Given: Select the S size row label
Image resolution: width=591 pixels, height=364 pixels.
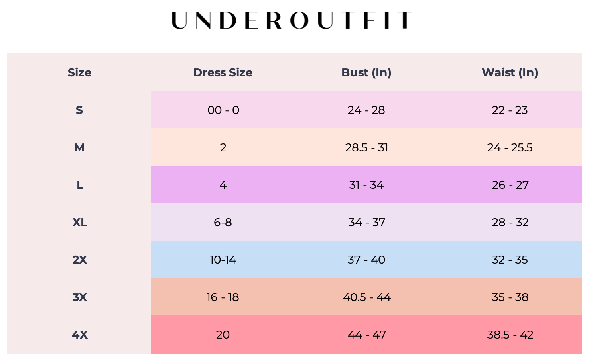Looking at the screenshot, I should point(79,110).
